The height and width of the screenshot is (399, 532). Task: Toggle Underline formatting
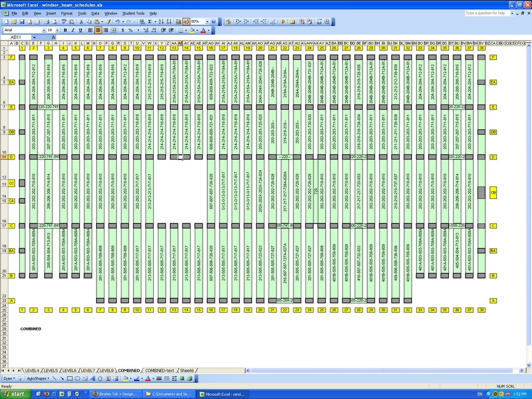[x=80, y=30]
